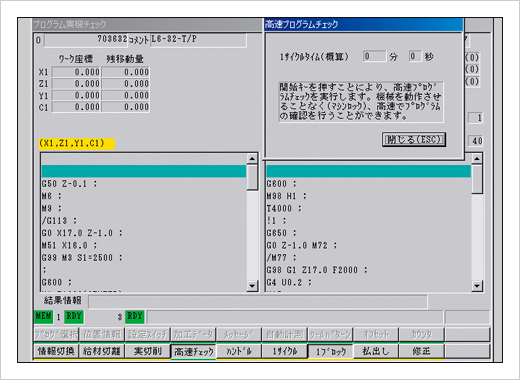This screenshot has height=380, width=520.
Task: Open the メッセージ menu key
Action: [x=239, y=334]
